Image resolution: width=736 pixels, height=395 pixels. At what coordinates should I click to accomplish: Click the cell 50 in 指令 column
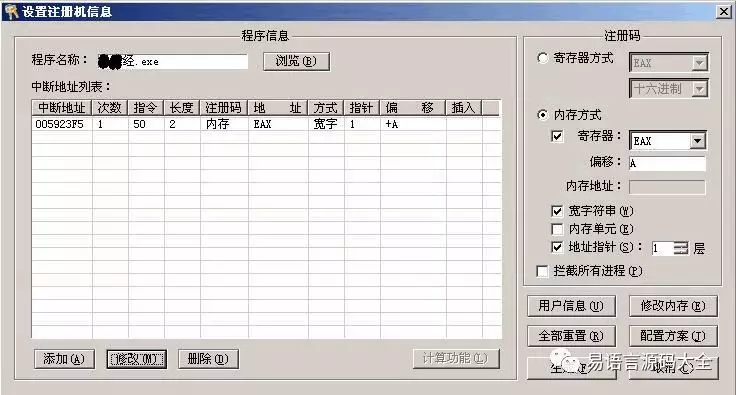(146, 124)
